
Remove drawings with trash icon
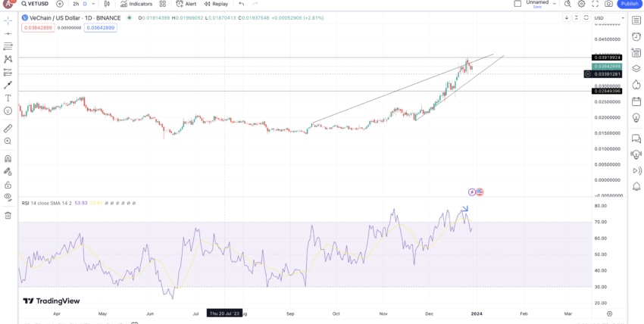pyautogui.click(x=8, y=215)
